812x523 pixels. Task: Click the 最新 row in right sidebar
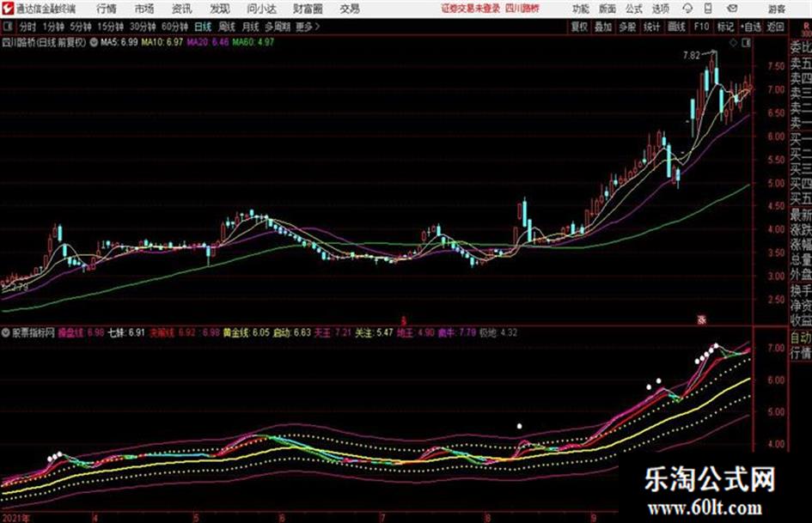tap(801, 215)
